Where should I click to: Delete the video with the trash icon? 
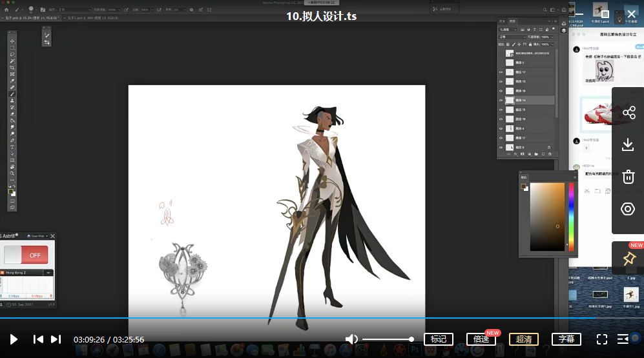point(628,177)
